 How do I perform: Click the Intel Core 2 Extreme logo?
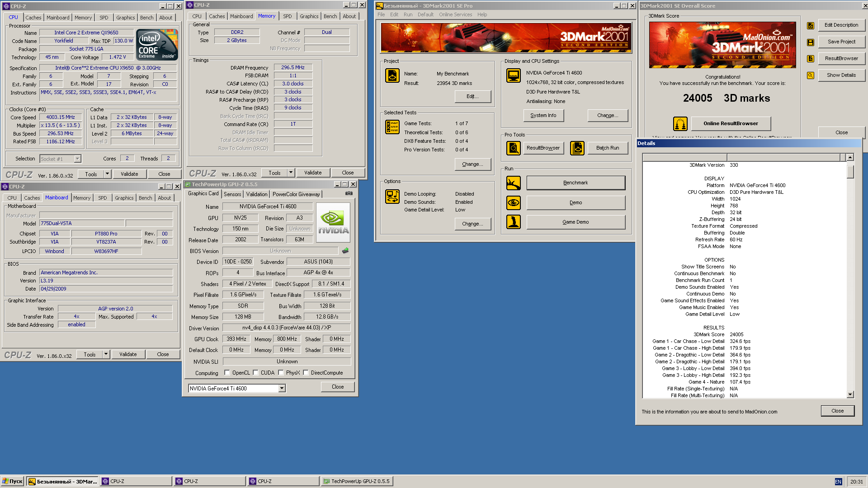[157, 44]
